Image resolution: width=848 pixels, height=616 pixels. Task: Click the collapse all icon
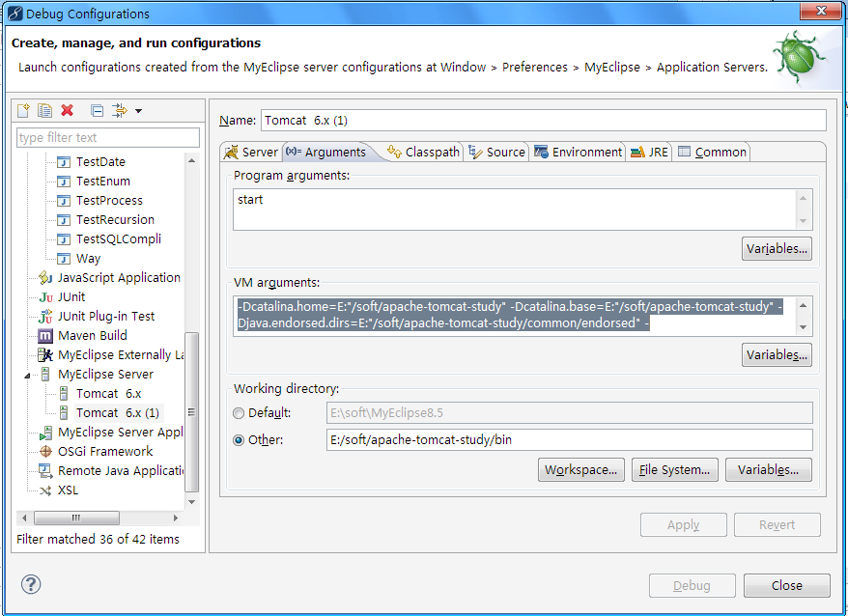coord(97,111)
